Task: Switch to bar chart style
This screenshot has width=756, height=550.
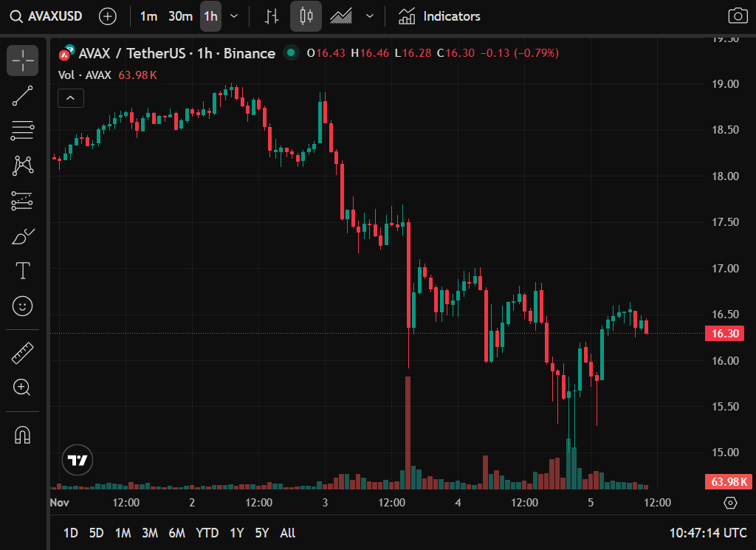Action: (x=272, y=16)
